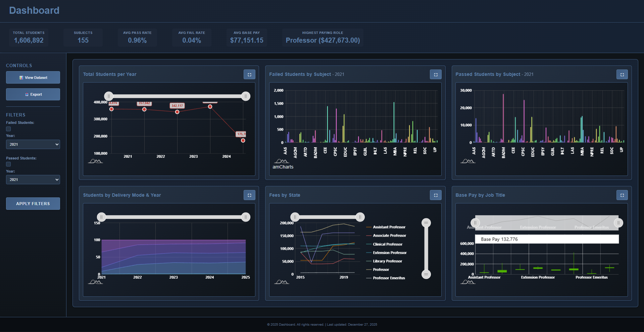644x332 pixels.
Task: Click top grip of Fees by State vertical scrollbar
Action: 426,223
